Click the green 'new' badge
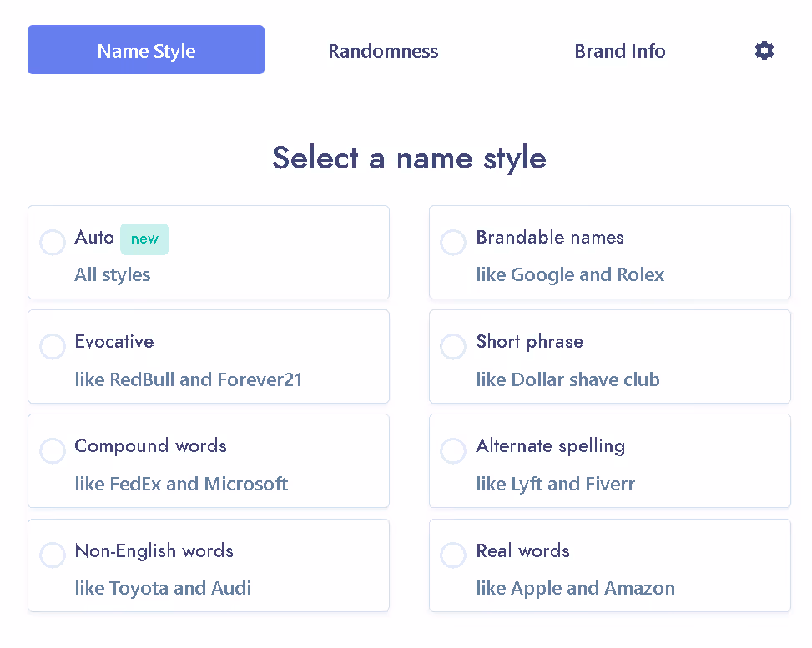The image size is (812, 648). click(144, 239)
